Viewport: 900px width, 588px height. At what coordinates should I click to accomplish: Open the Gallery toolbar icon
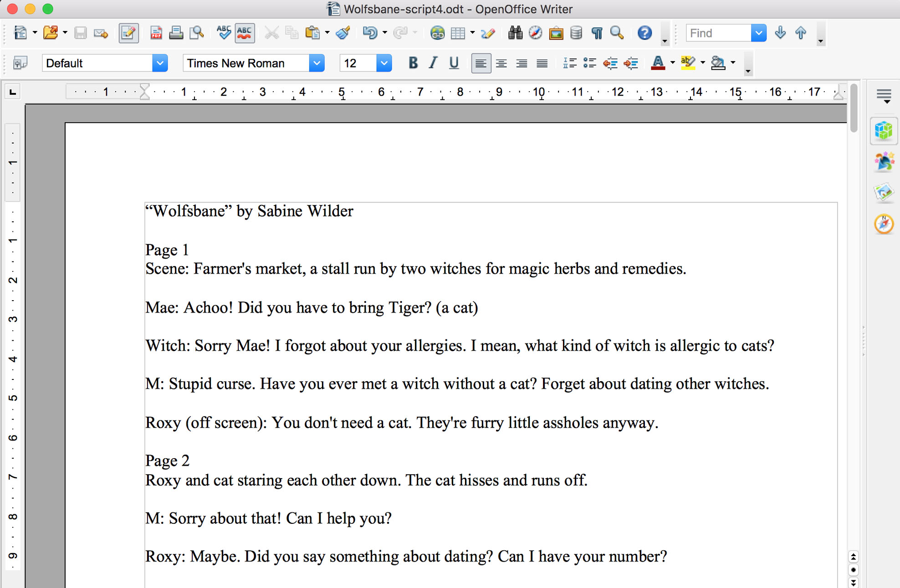pos(556,33)
